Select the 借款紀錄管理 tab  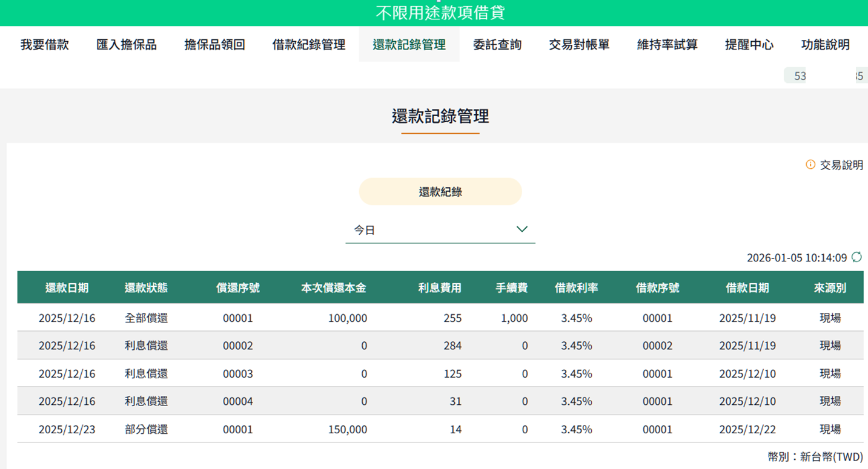[309, 44]
